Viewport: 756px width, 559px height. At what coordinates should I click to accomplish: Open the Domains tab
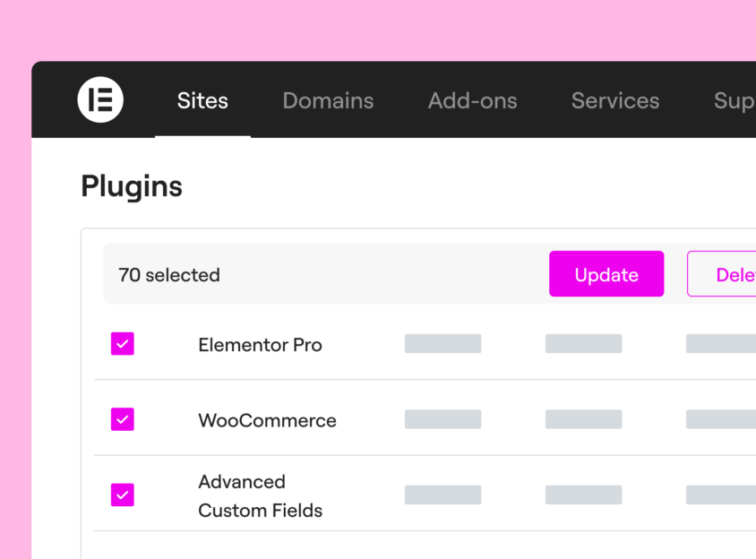point(328,101)
